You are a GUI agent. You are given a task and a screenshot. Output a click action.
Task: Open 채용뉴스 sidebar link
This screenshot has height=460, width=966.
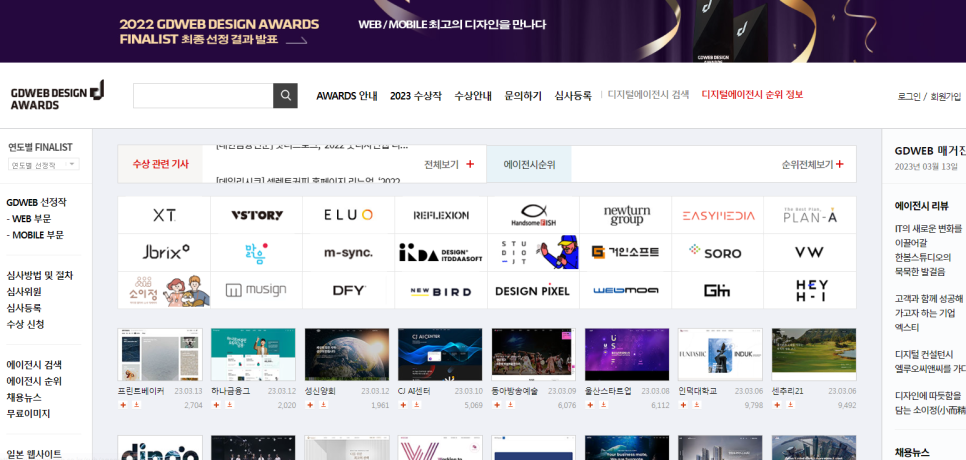(24, 397)
